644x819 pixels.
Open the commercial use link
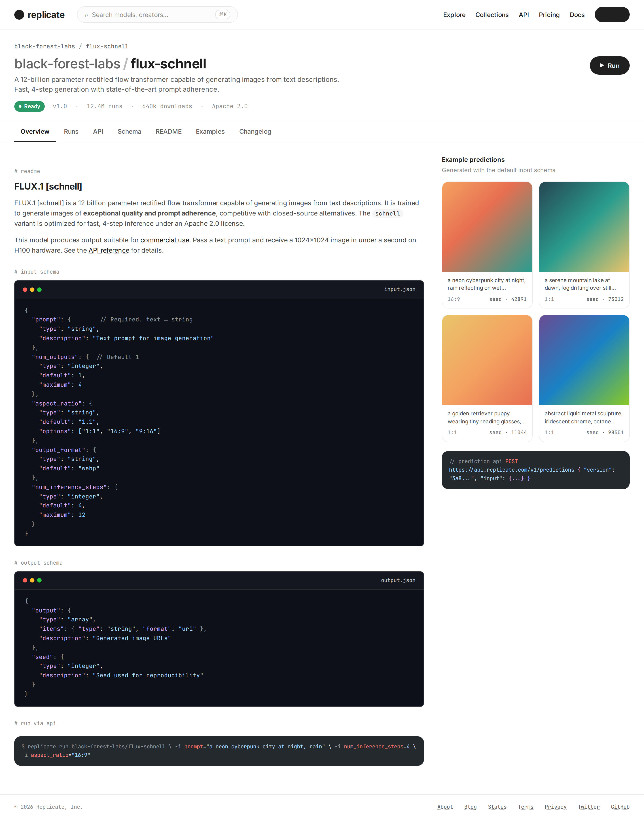[165, 240]
